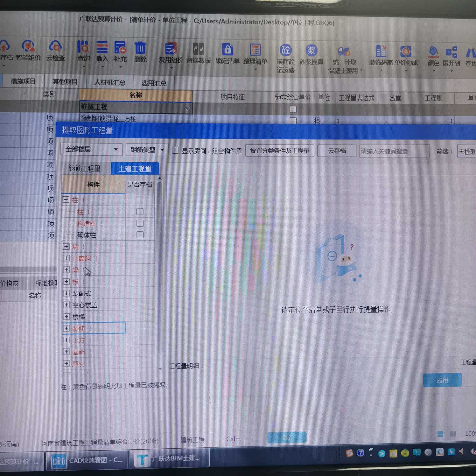476x476 pixels.
Task: Open CAD快速看图 from the taskbar
Action: pyautogui.click(x=87, y=460)
